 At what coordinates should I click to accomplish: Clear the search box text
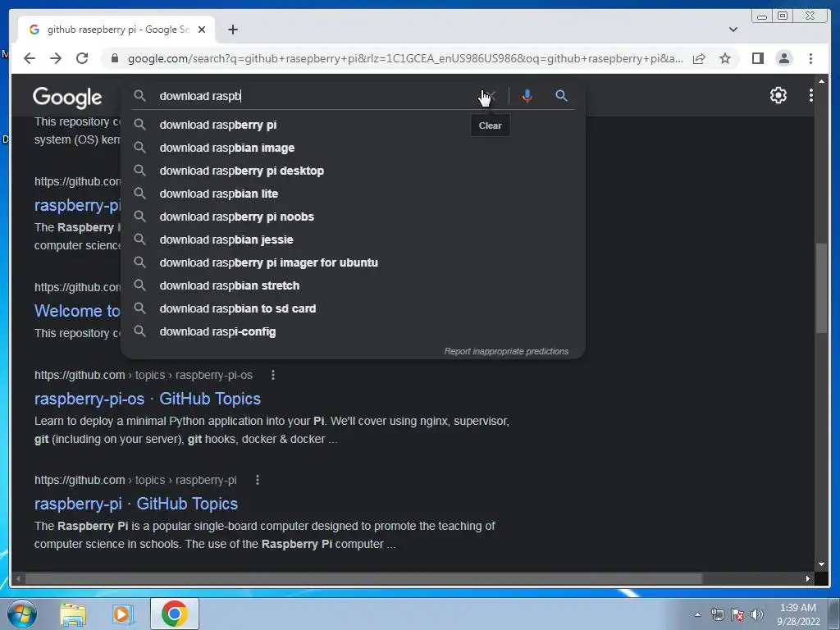(491, 96)
